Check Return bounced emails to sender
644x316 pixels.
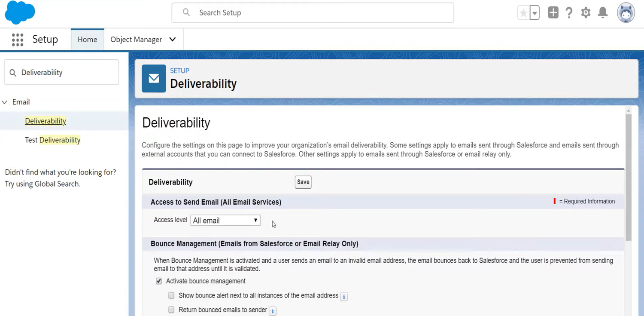171,310
